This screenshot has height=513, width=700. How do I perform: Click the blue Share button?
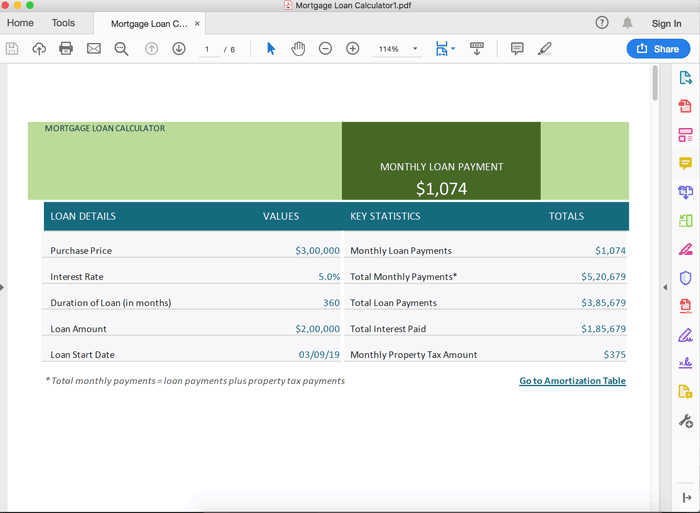point(658,49)
